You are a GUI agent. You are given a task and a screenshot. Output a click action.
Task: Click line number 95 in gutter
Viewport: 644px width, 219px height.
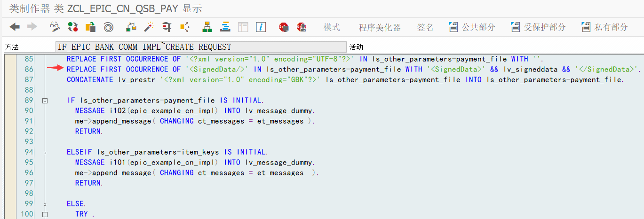click(29, 163)
